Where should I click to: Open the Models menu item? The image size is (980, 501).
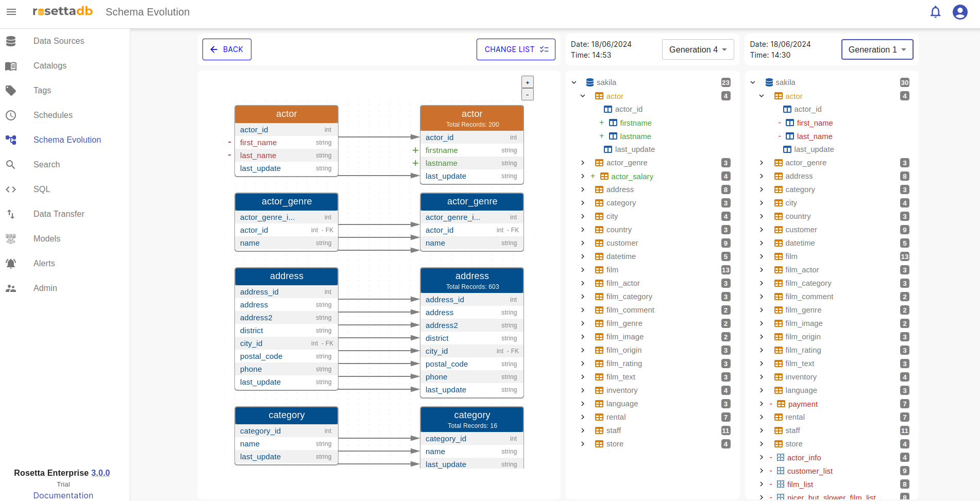coord(47,239)
